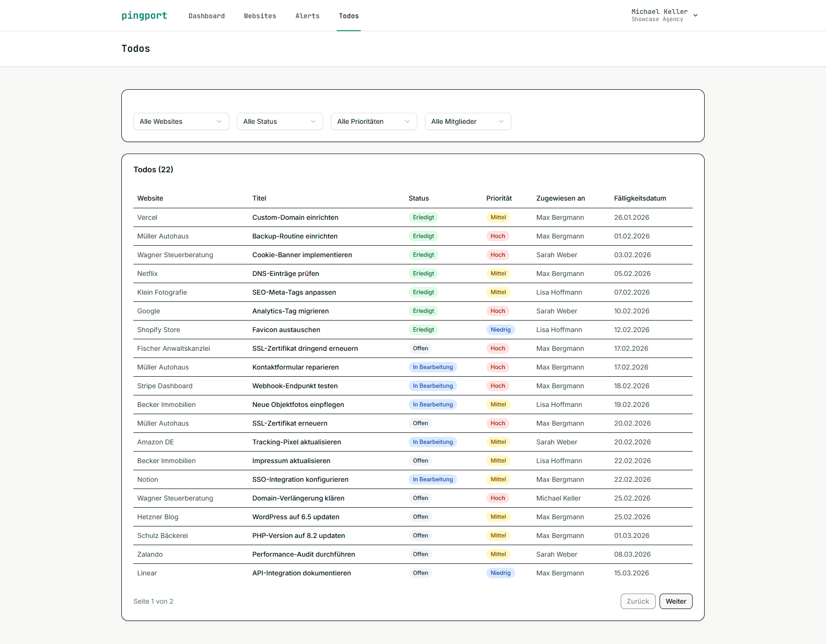Viewport: 826px width, 644px height.
Task: Switch to the Websites tab
Action: [260, 16]
